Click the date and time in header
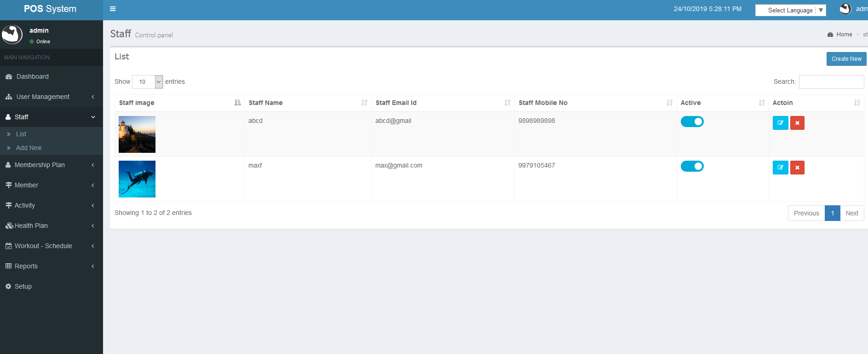Screen dimensions: 868x354 (707, 9)
